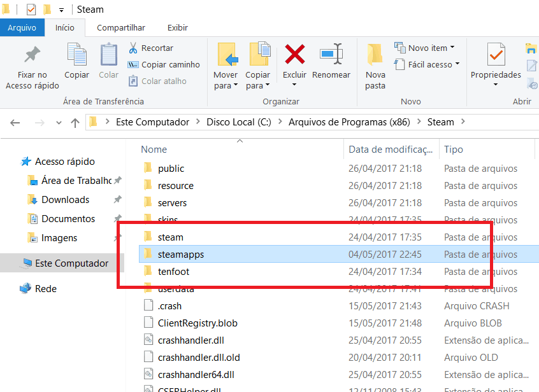Open Acesso rápido in navigation pane

(58, 162)
